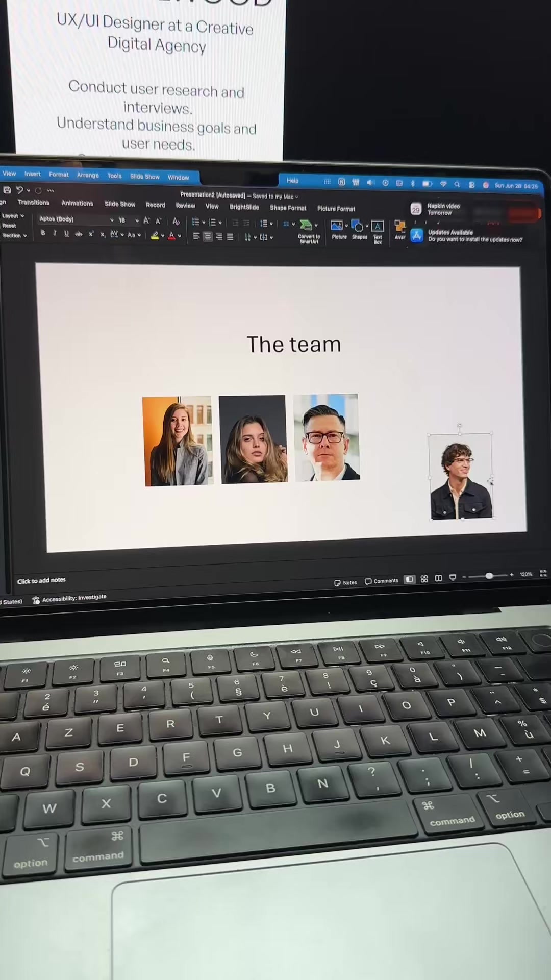Toggle Underline formatting
551x980 pixels.
66,234
